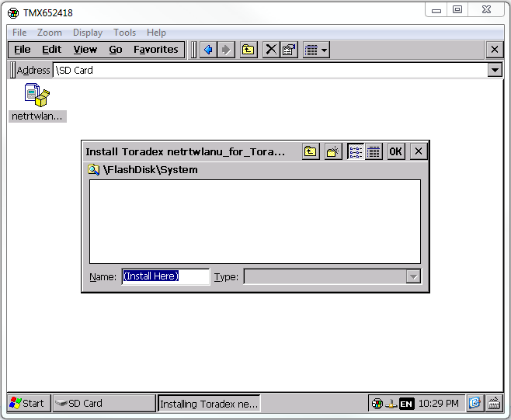This screenshot has width=511, height=420.
Task: Open the explorer View menu
Action: 85,50
